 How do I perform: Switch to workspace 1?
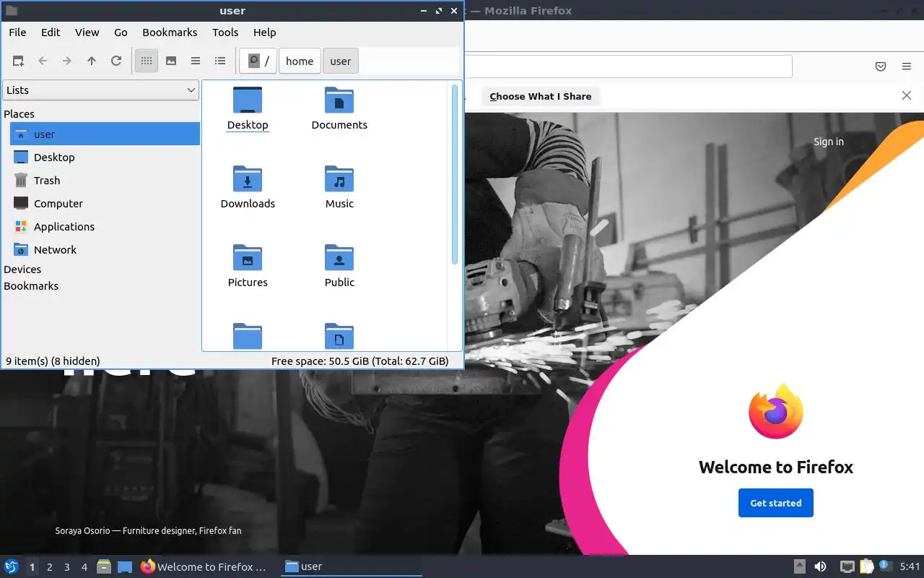click(x=32, y=567)
